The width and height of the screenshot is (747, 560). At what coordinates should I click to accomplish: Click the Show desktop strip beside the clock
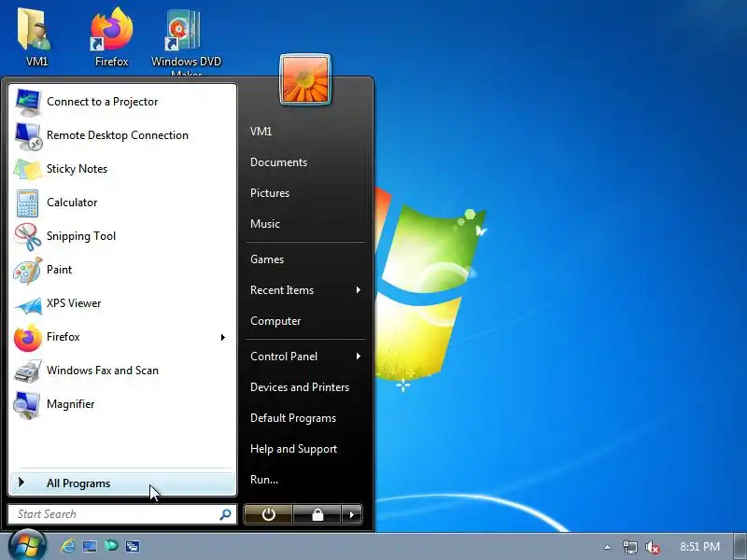click(x=741, y=547)
